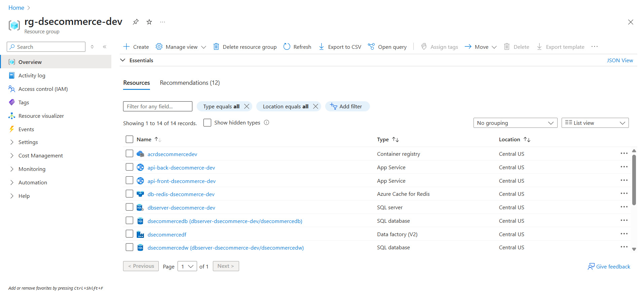This screenshot has width=644, height=292.
Task: Open the Move dropdown menu
Action: (x=481, y=47)
